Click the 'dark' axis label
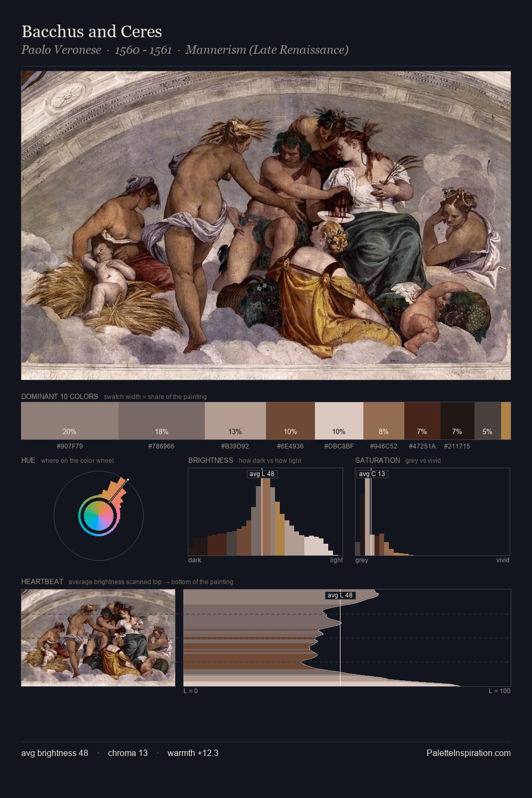The height and width of the screenshot is (798, 532). pyautogui.click(x=195, y=560)
